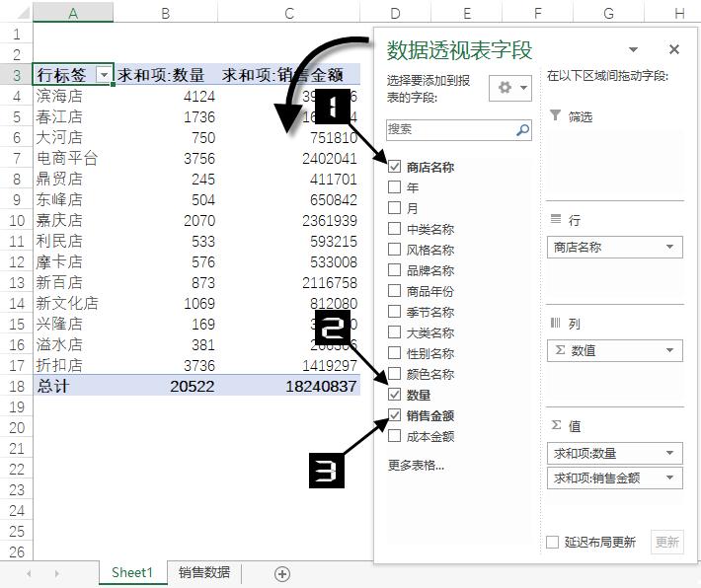Viewport: 701px width, 588px height.
Task: Open the 行标签 filter dropdown
Action: 104,75
